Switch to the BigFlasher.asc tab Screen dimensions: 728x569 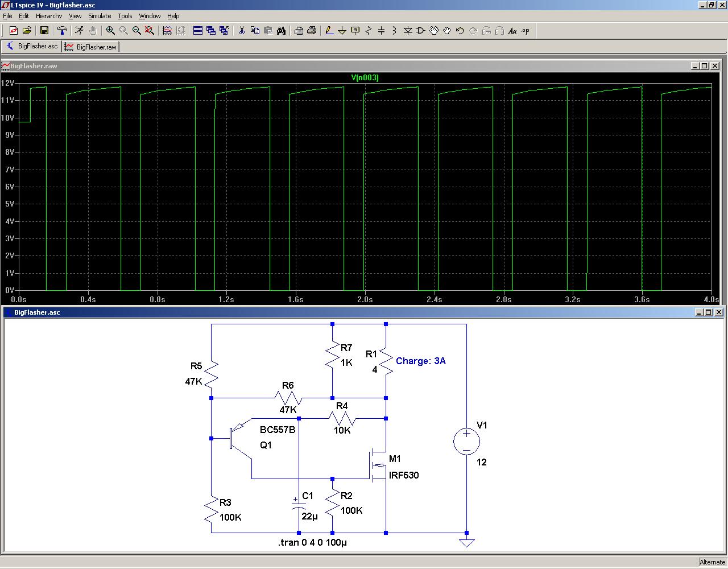point(32,46)
